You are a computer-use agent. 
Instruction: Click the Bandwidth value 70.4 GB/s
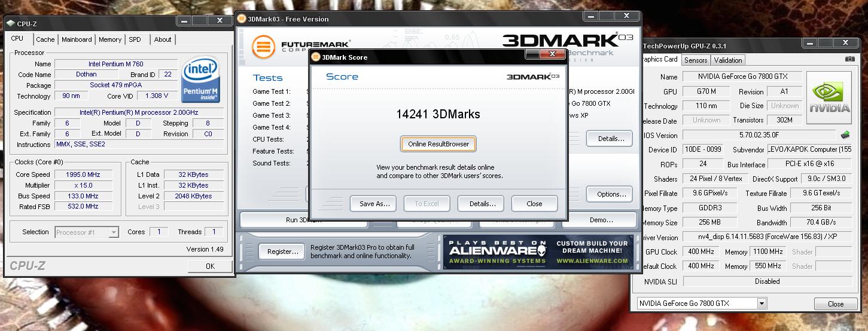click(821, 222)
